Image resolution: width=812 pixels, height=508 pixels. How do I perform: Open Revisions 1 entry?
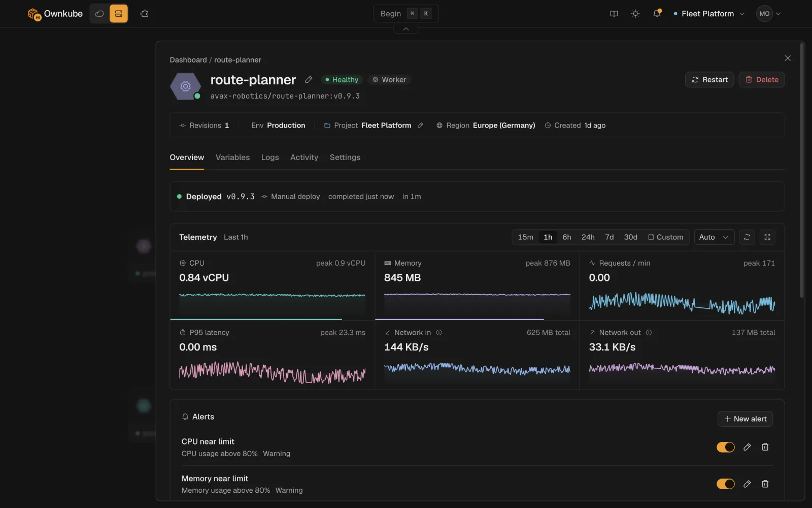(x=204, y=125)
